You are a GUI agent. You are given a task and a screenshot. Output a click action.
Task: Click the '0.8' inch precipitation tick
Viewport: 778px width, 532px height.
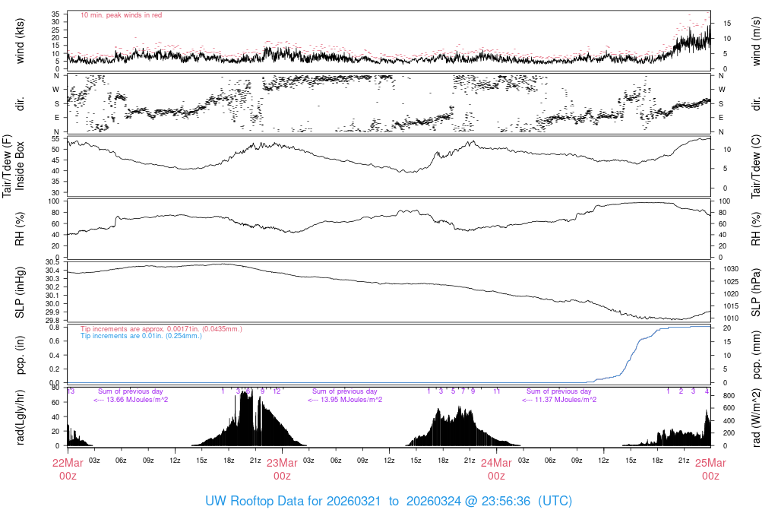click(x=55, y=327)
